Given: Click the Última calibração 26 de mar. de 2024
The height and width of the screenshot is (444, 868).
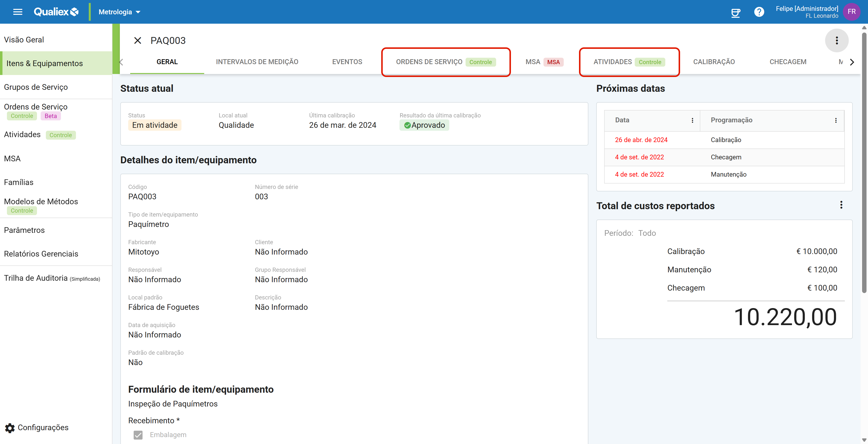Looking at the screenshot, I should point(342,125).
